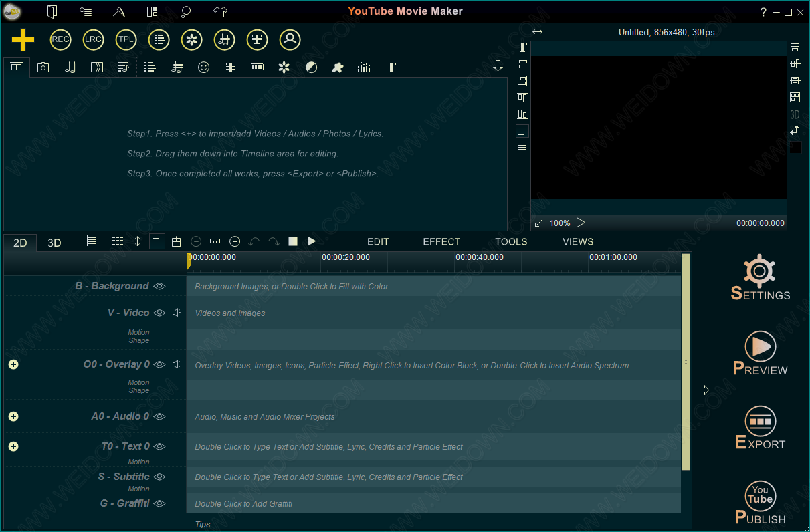The height and width of the screenshot is (532, 810).
Task: Toggle visibility of B - Background track
Action: point(159,286)
